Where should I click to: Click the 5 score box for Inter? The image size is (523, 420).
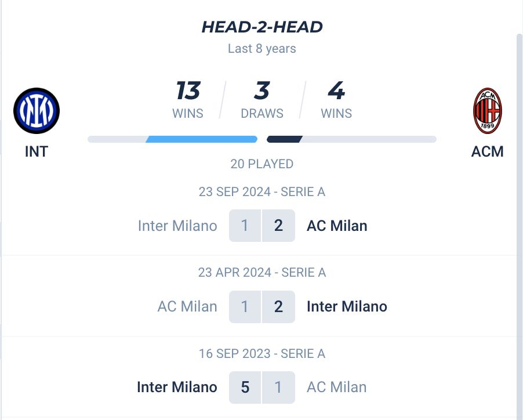coord(245,387)
